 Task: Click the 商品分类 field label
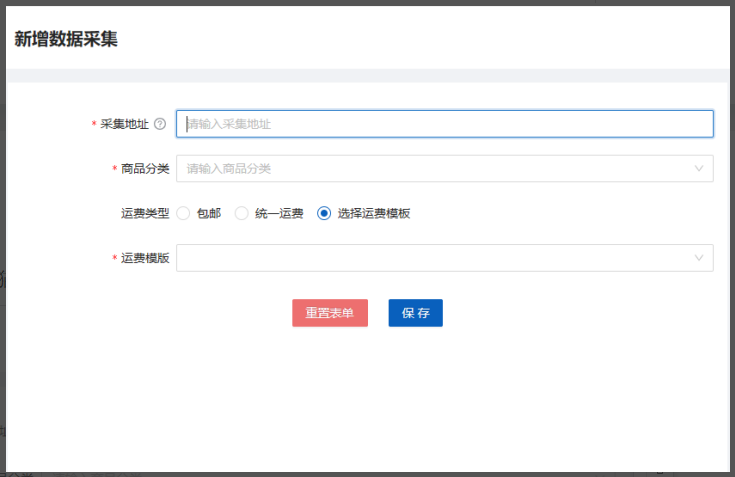[144, 169]
